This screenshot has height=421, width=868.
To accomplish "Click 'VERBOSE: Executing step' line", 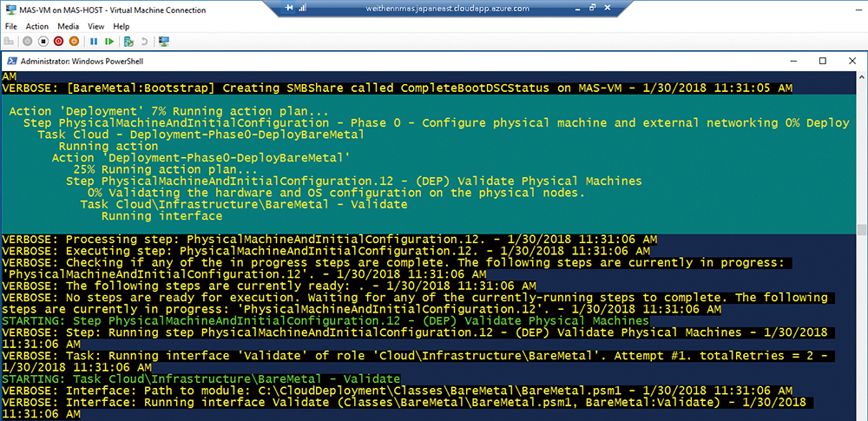I will click(326, 251).
